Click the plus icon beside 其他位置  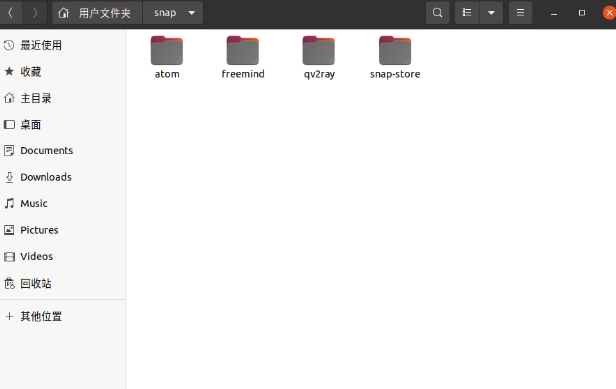pos(9,316)
